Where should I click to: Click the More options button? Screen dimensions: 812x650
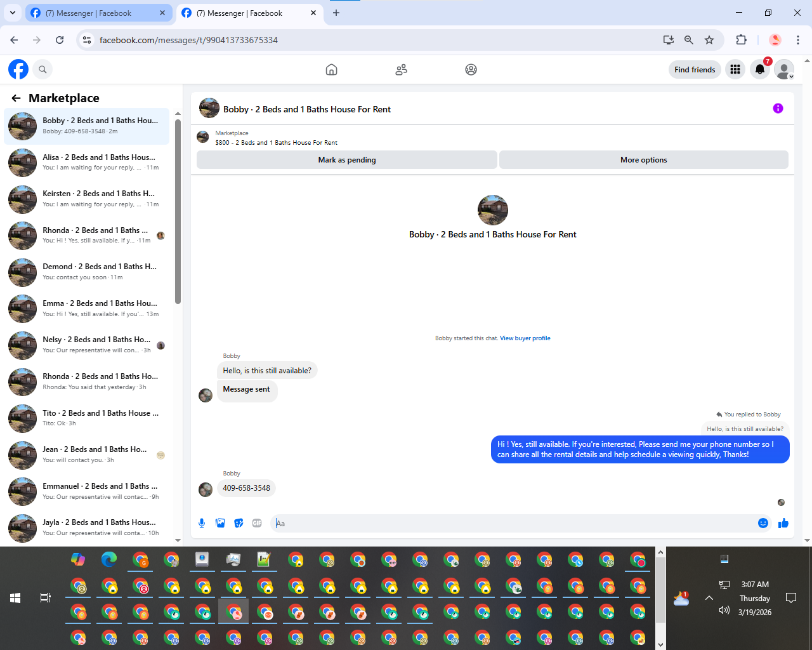coord(644,160)
